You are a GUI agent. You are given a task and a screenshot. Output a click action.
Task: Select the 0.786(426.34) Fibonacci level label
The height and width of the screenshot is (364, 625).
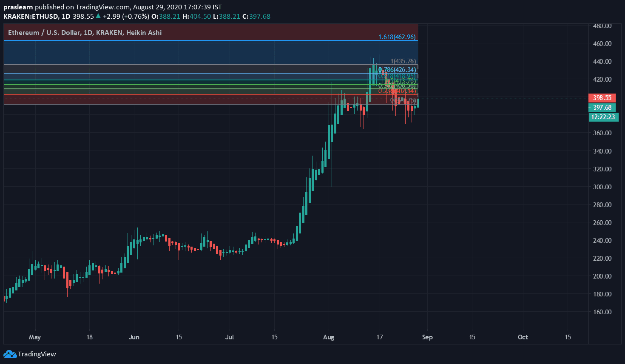pyautogui.click(x=398, y=70)
